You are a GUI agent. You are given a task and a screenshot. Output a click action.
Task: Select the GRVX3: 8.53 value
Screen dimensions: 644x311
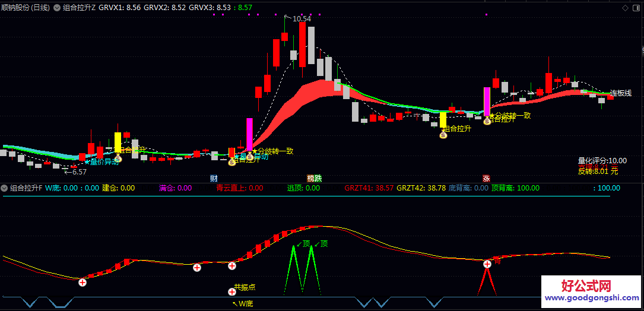coord(210,7)
